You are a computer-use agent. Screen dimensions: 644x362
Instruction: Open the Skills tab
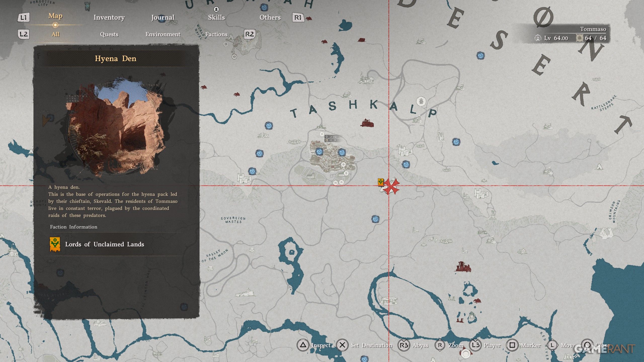coord(216,17)
